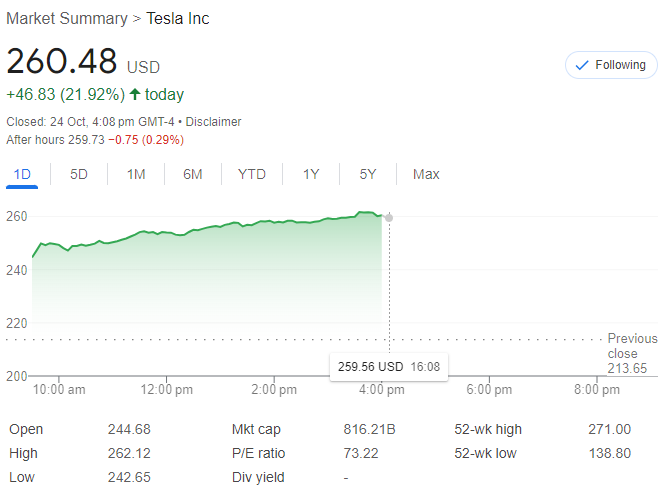This screenshot has width=665, height=495.
Task: Open the Disclaimer link
Action: coord(213,122)
